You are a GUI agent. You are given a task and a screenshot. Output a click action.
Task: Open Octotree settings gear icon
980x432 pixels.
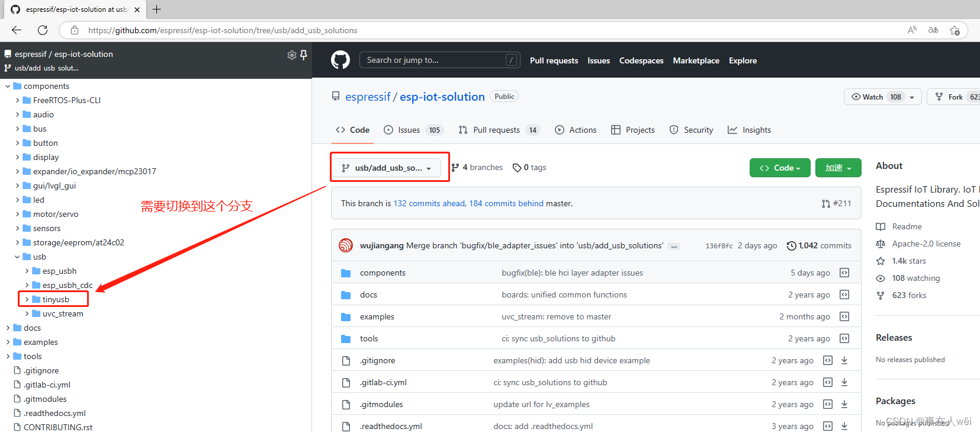tap(292, 55)
